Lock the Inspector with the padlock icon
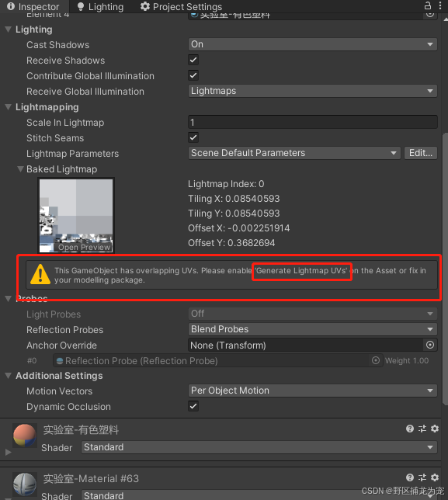This screenshot has height=500, width=448. (x=428, y=5)
